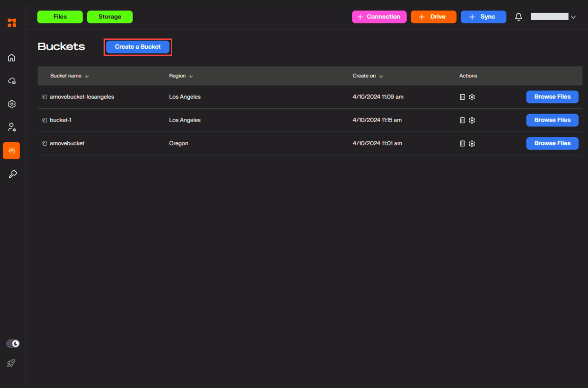This screenshot has height=388, width=588.
Task: Click the home icon in sidebar
Action: point(11,58)
